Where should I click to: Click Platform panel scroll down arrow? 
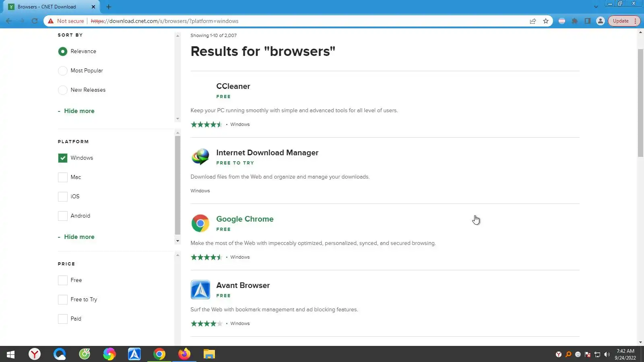pos(178,241)
